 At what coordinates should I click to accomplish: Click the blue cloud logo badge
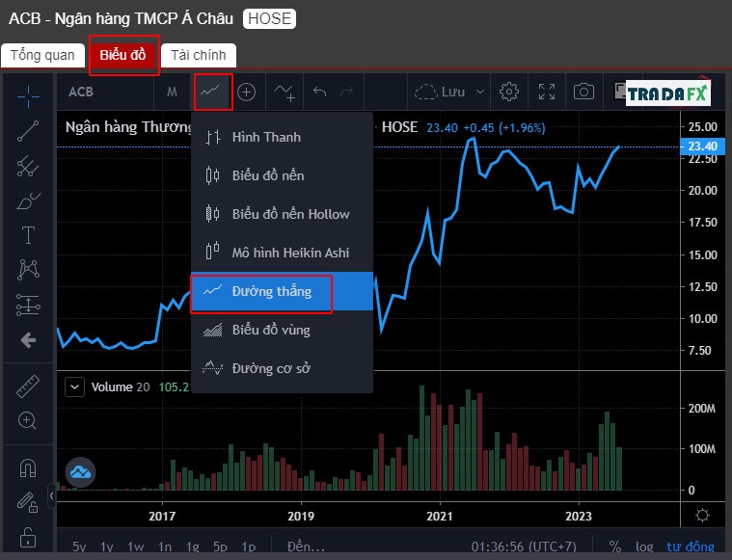click(x=81, y=472)
